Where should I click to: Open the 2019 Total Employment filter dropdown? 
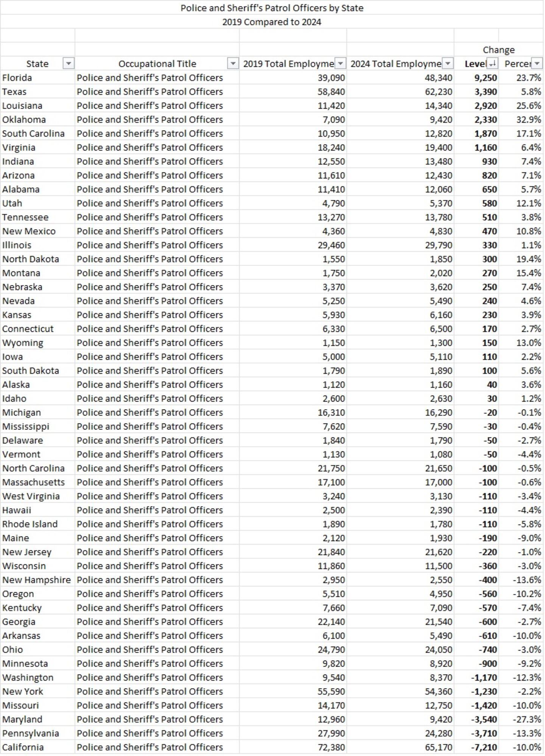(x=341, y=64)
